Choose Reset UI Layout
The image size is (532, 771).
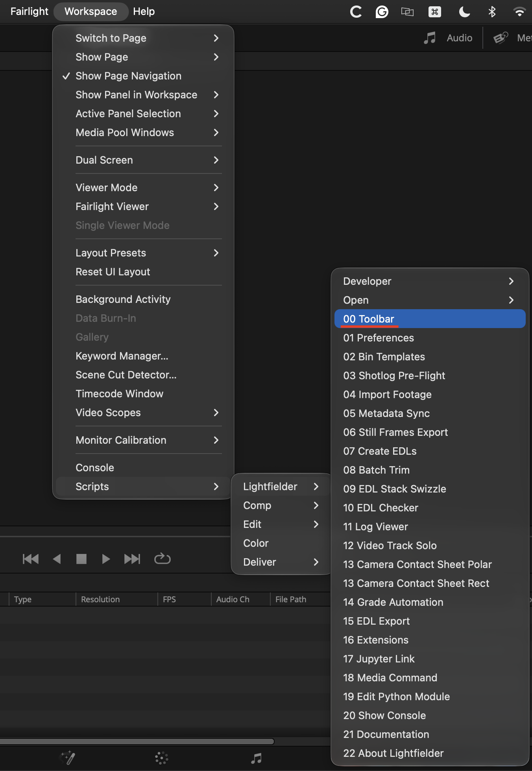(x=143, y=272)
